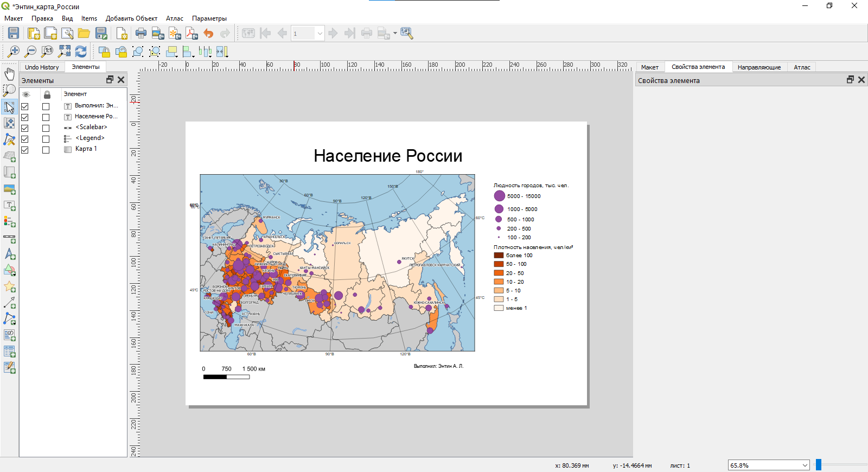The height and width of the screenshot is (472, 868).
Task: Save layout as template
Action: (x=101, y=33)
